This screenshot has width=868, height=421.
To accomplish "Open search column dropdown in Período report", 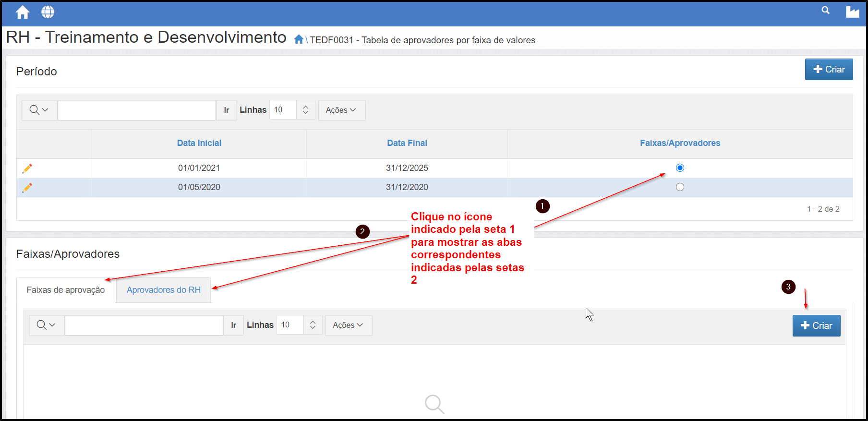I will coord(39,110).
